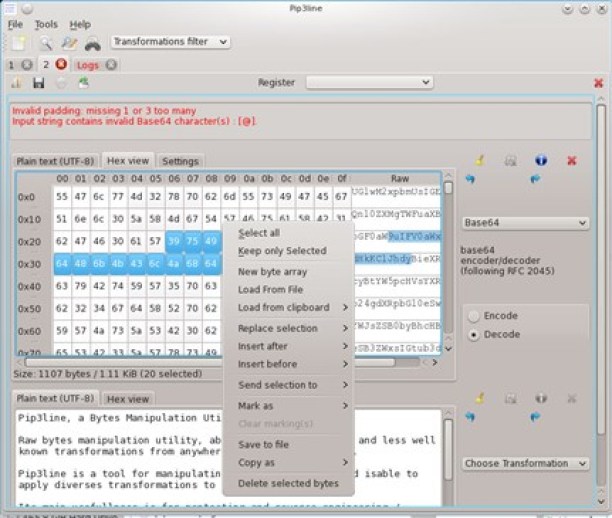
Task: Select the Encode radio button
Action: pyautogui.click(x=473, y=315)
